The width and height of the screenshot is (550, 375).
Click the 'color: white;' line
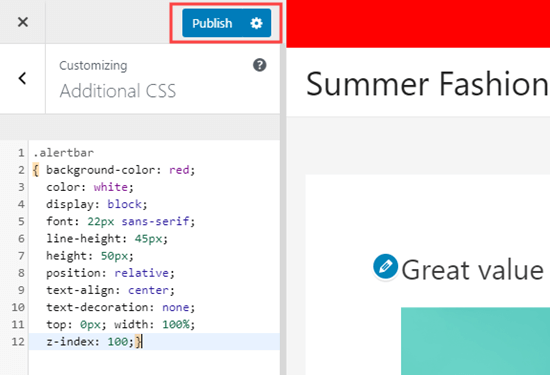(x=90, y=187)
